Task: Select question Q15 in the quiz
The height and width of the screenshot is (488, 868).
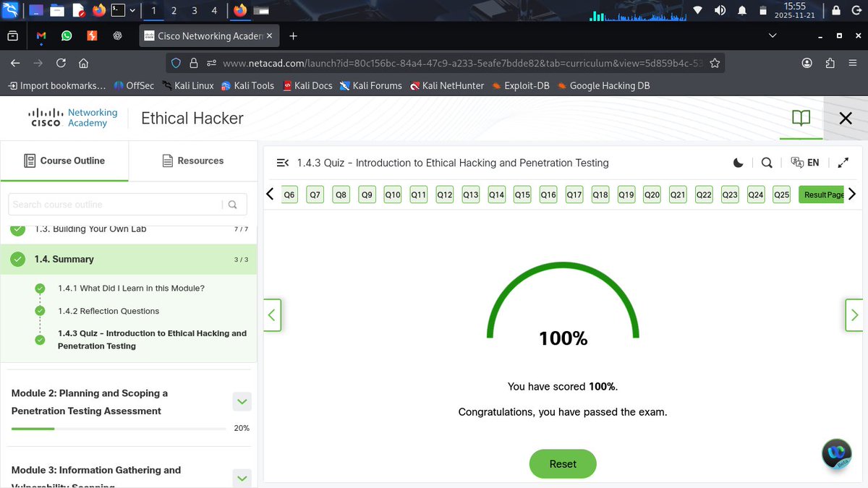Action: point(522,194)
